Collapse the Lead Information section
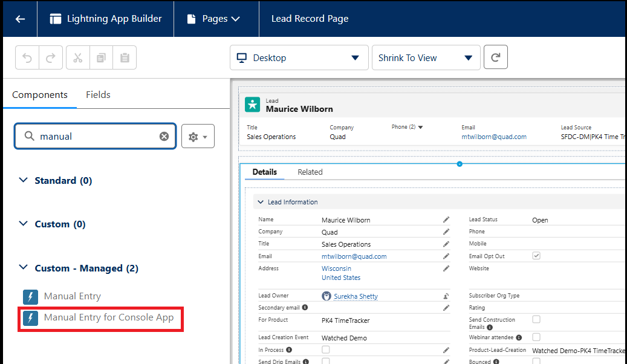 (261, 202)
